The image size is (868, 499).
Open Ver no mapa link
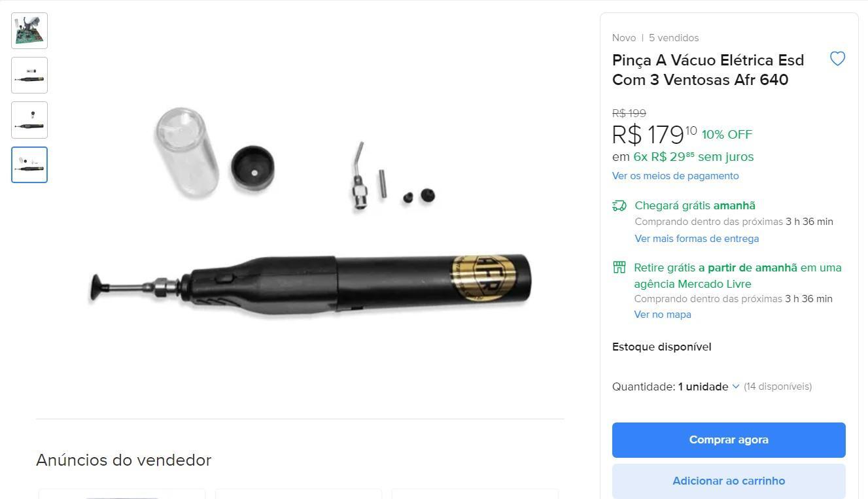663,315
